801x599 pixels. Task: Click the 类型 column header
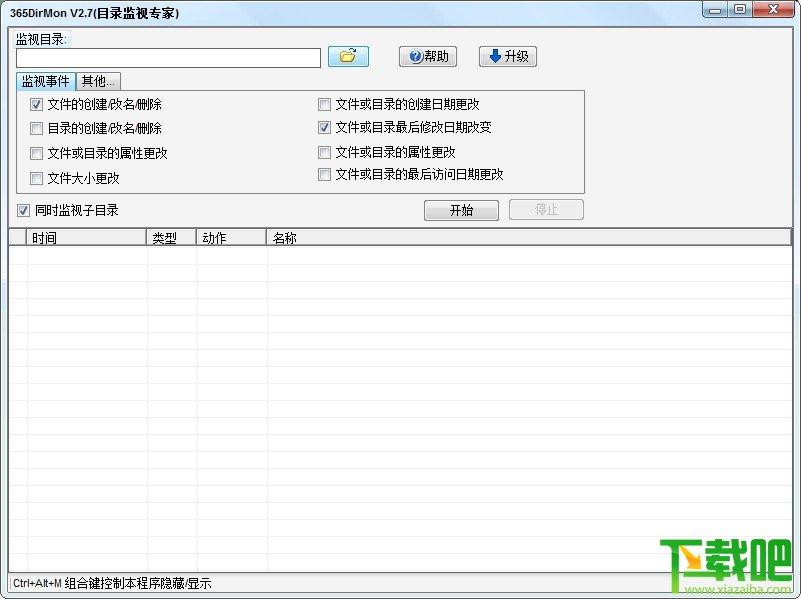click(x=171, y=238)
